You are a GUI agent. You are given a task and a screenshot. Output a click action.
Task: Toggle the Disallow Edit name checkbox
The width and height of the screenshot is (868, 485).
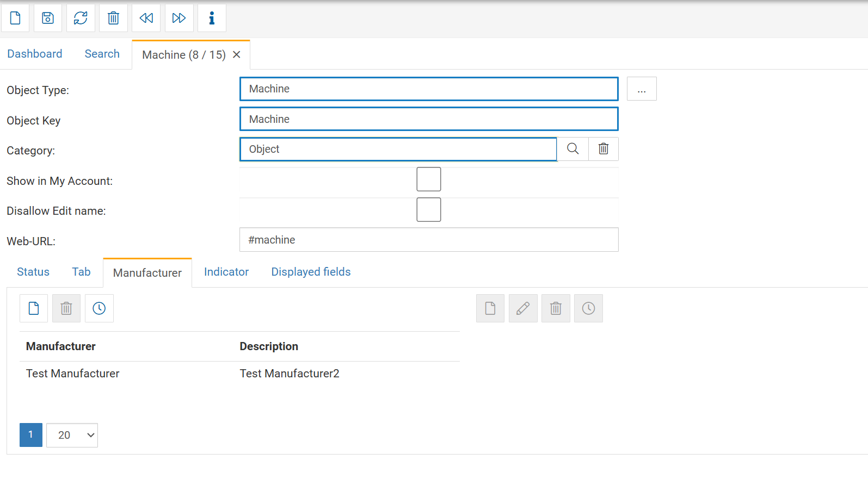[428, 210]
